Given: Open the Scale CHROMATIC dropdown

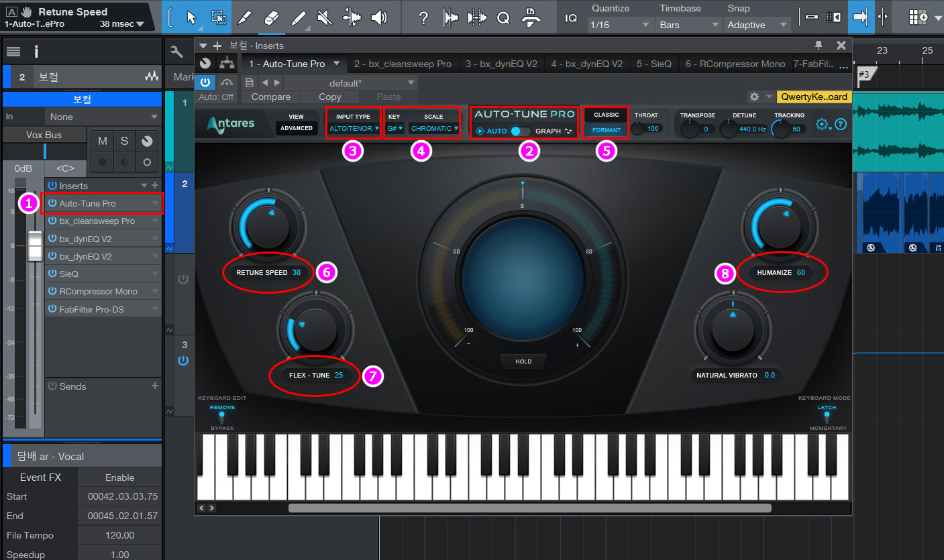Looking at the screenshot, I should [434, 128].
